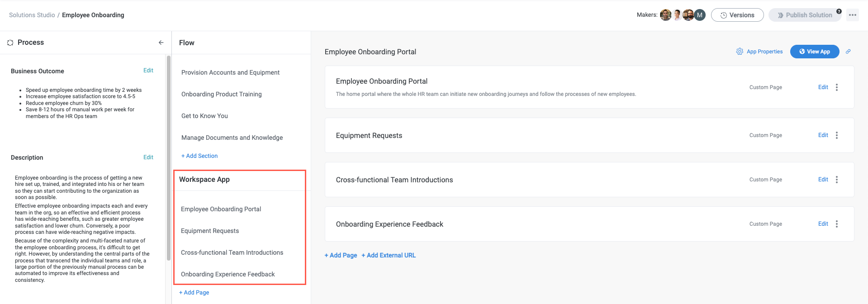Open kebab menu for Equipment Requests page
868x304 pixels.
837,135
